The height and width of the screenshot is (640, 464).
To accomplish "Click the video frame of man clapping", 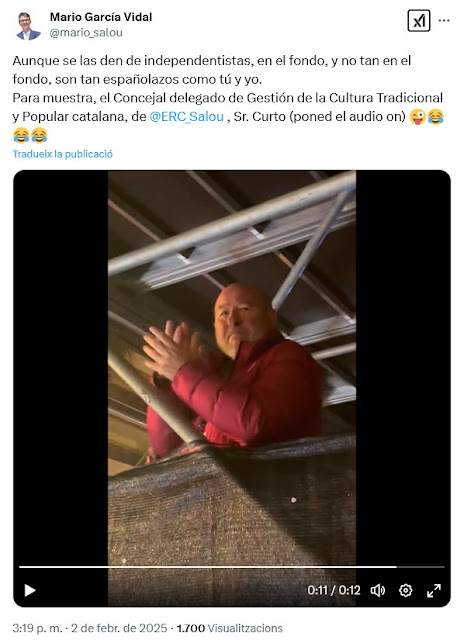I will tap(232, 367).
